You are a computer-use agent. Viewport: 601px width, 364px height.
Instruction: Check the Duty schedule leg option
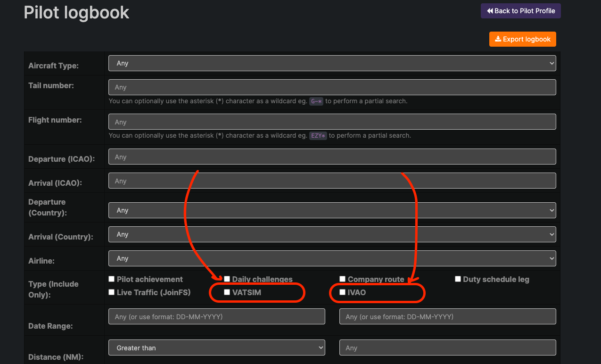click(457, 279)
